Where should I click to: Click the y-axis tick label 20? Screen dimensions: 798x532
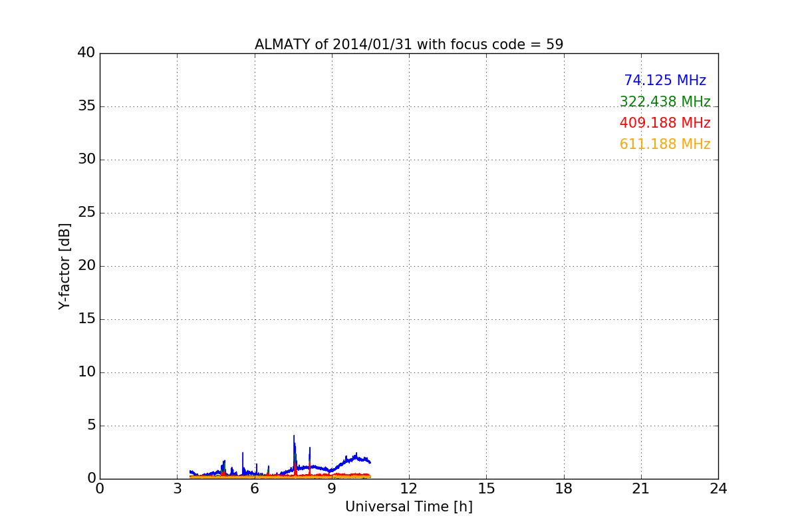point(86,265)
